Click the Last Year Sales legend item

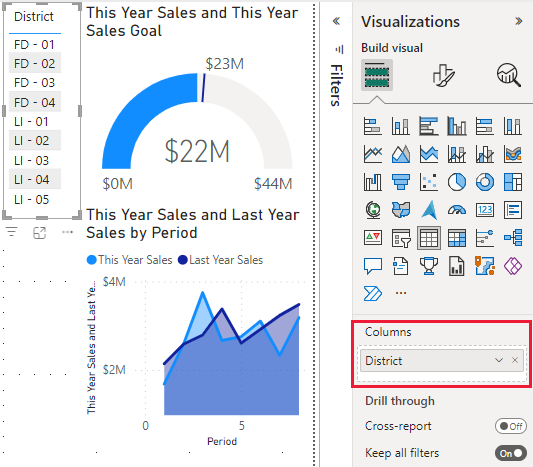pos(221,260)
